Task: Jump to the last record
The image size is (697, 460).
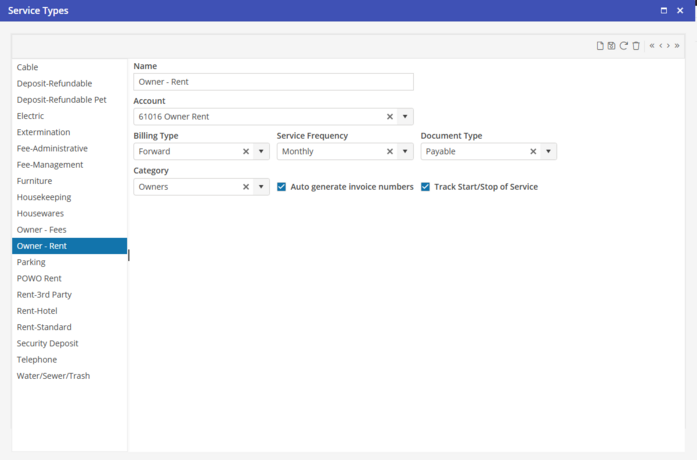Action: click(678, 46)
